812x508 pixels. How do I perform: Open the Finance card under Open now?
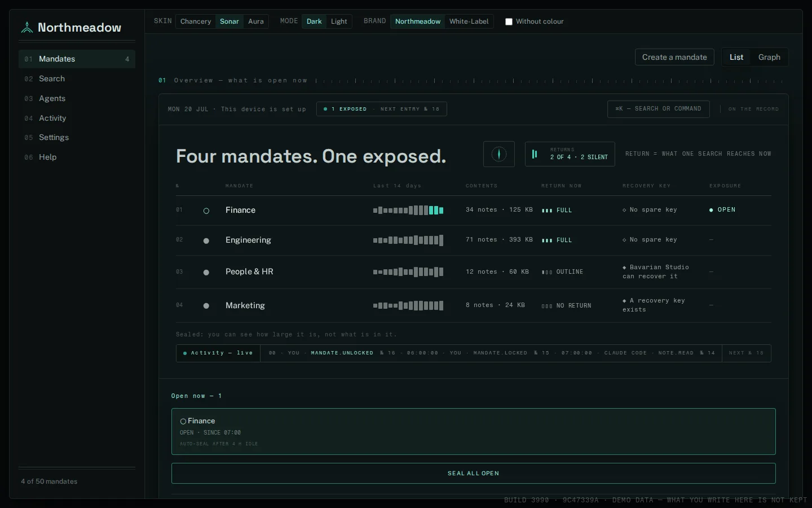[474, 431]
